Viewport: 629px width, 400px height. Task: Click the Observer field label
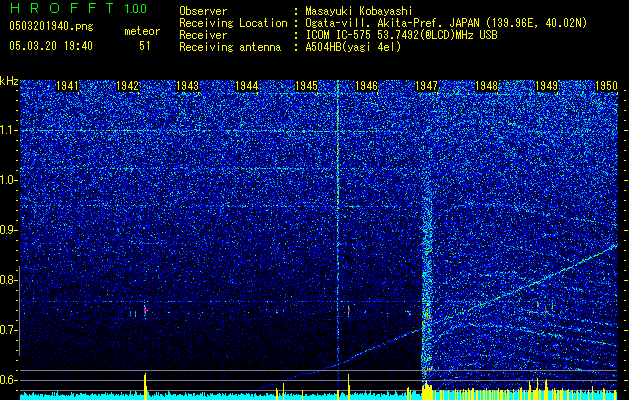(203, 11)
